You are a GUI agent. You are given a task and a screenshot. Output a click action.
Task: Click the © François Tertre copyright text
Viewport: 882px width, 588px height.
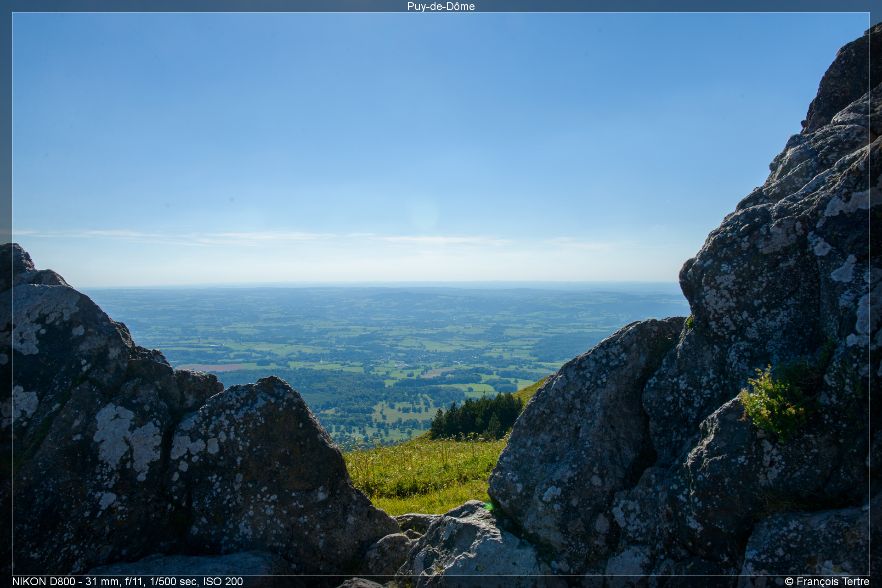pos(827,582)
